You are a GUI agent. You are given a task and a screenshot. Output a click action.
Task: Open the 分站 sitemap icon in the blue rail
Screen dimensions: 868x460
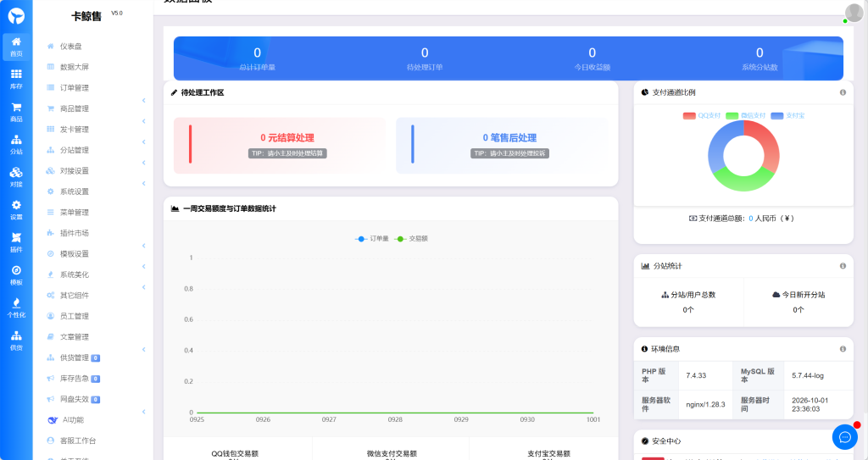pos(17,145)
